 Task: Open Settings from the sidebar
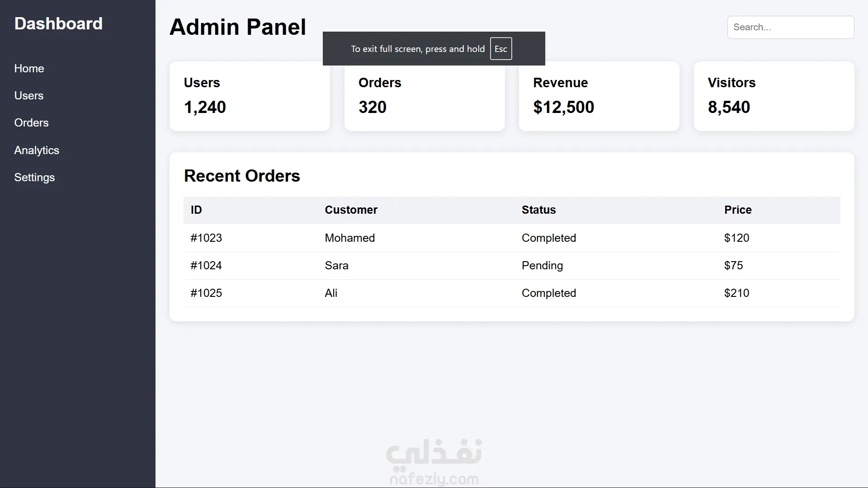pos(34,178)
